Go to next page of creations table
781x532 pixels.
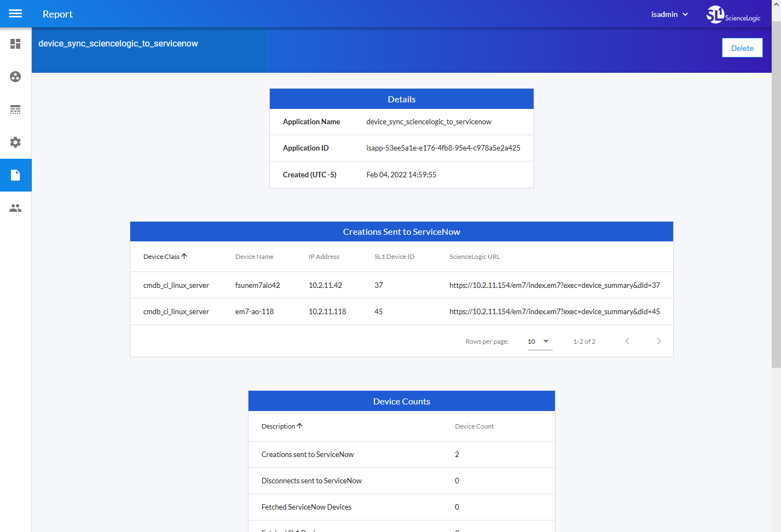658,341
